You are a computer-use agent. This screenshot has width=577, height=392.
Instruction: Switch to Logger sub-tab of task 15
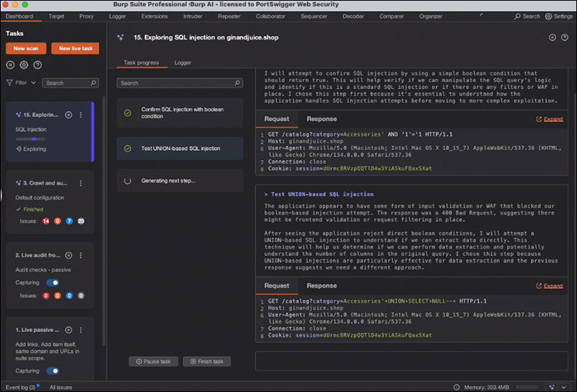(x=183, y=63)
